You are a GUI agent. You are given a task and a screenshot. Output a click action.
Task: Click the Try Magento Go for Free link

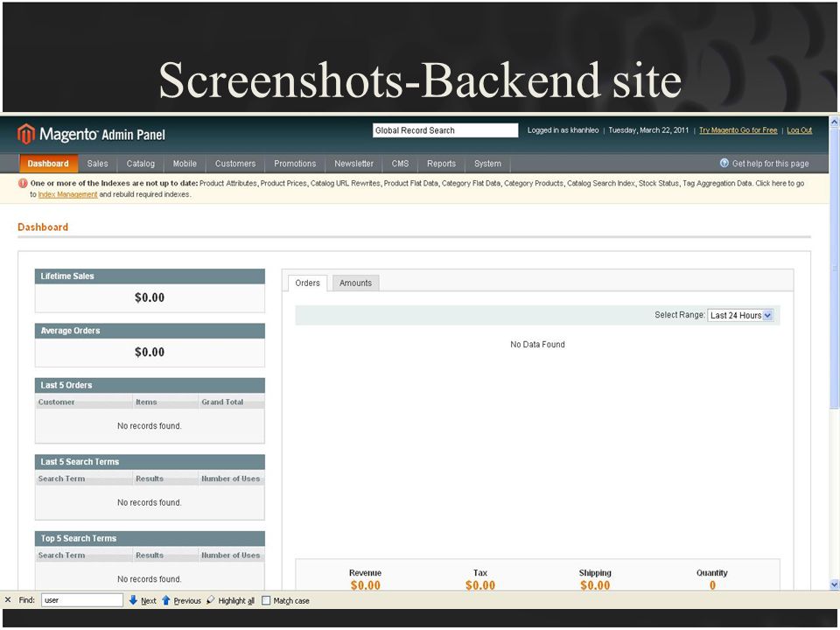[738, 130]
